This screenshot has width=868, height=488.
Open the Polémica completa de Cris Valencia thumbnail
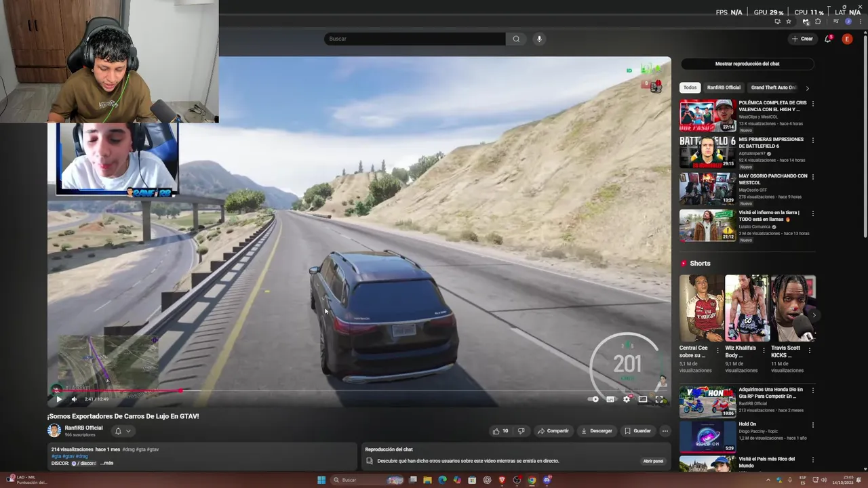click(707, 116)
